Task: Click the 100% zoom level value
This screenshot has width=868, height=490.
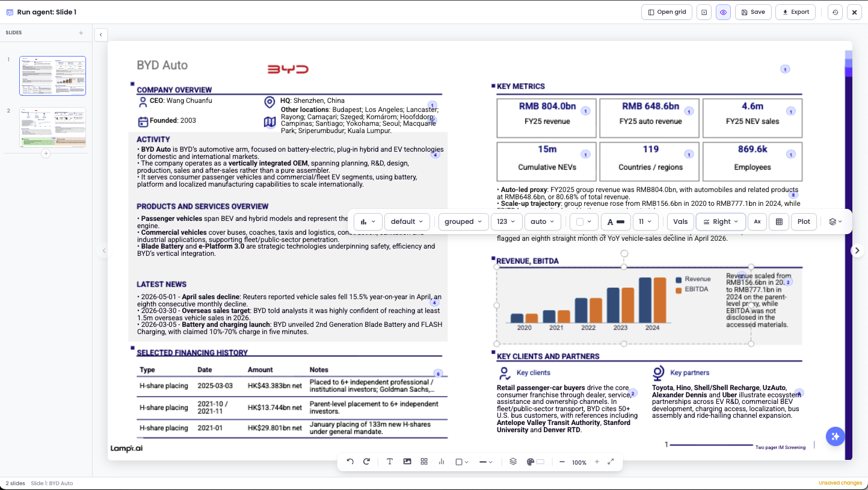Action: (579, 462)
